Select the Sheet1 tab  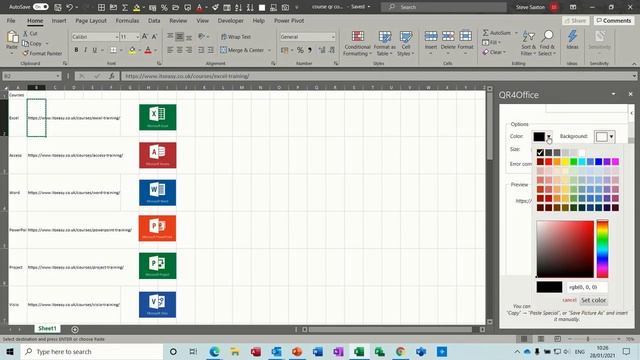(47, 329)
